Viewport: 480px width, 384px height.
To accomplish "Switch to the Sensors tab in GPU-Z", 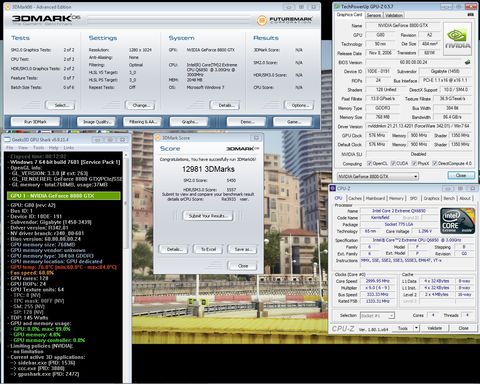I will pyautogui.click(x=374, y=15).
